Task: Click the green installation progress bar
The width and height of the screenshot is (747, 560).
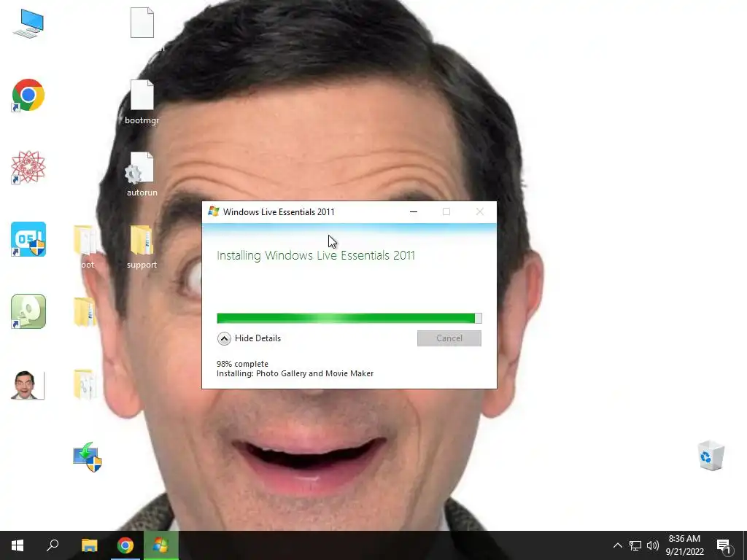Action: pos(349,318)
